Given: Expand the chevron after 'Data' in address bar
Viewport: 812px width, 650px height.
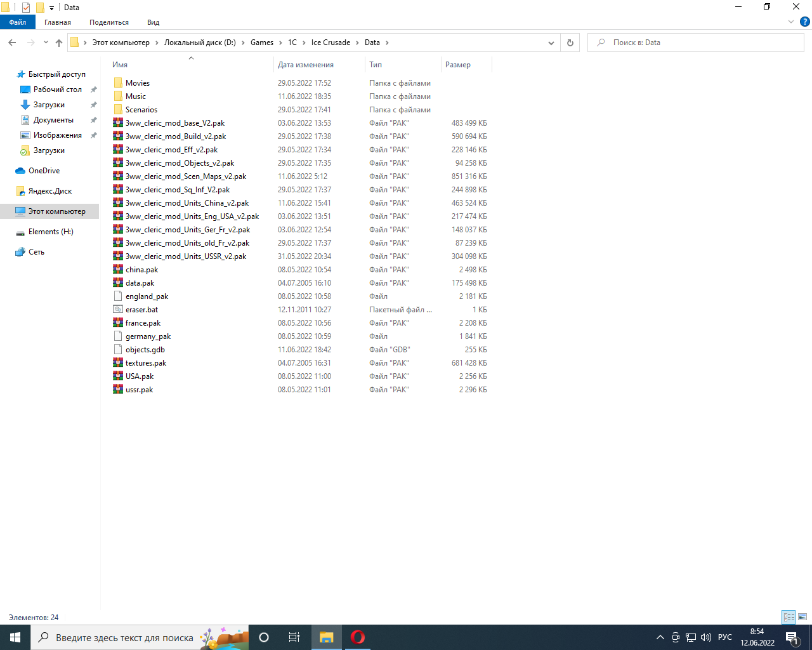Looking at the screenshot, I should [387, 43].
